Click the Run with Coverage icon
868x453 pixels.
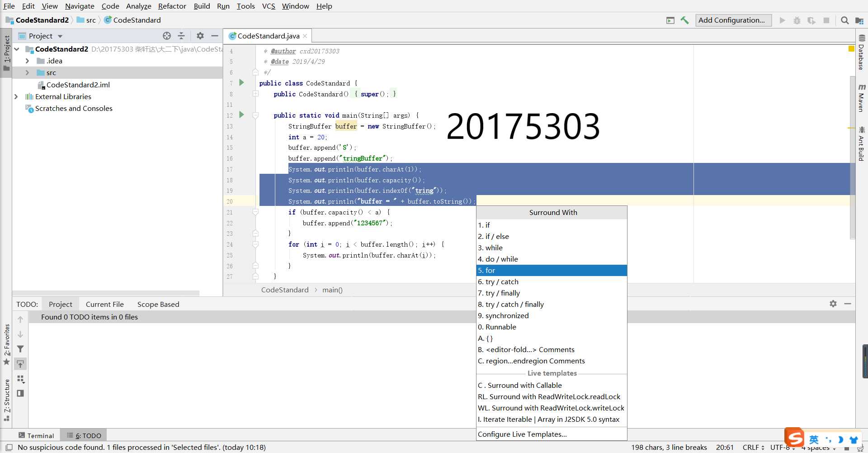[x=811, y=20]
